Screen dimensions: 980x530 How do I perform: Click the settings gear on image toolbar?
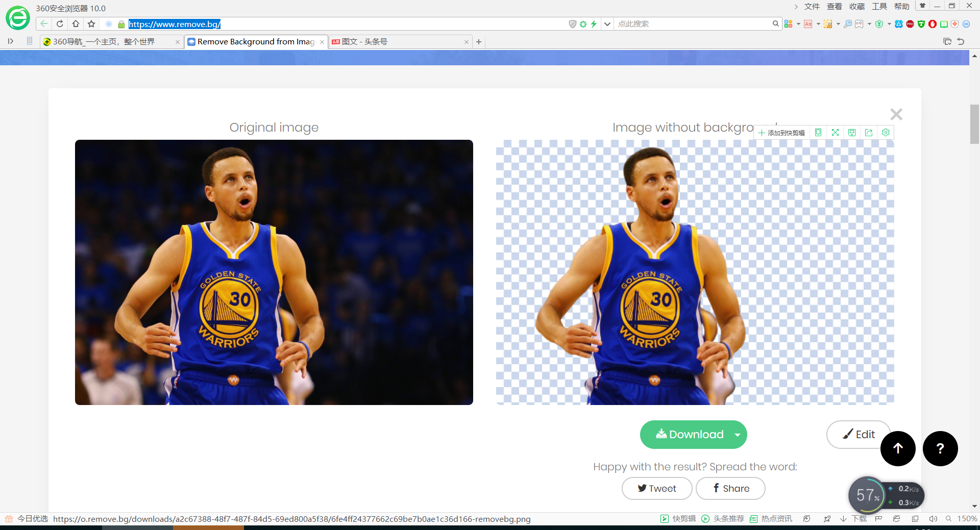(x=886, y=133)
